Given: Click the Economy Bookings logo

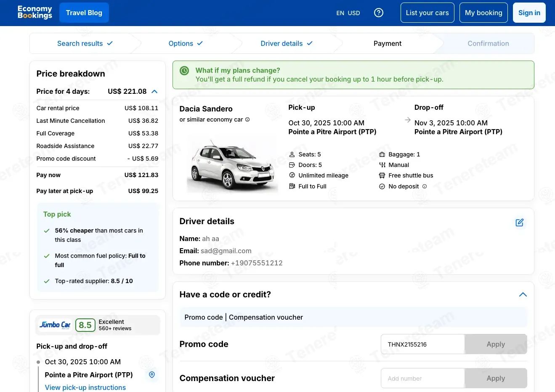Looking at the screenshot, I should coord(35,12).
